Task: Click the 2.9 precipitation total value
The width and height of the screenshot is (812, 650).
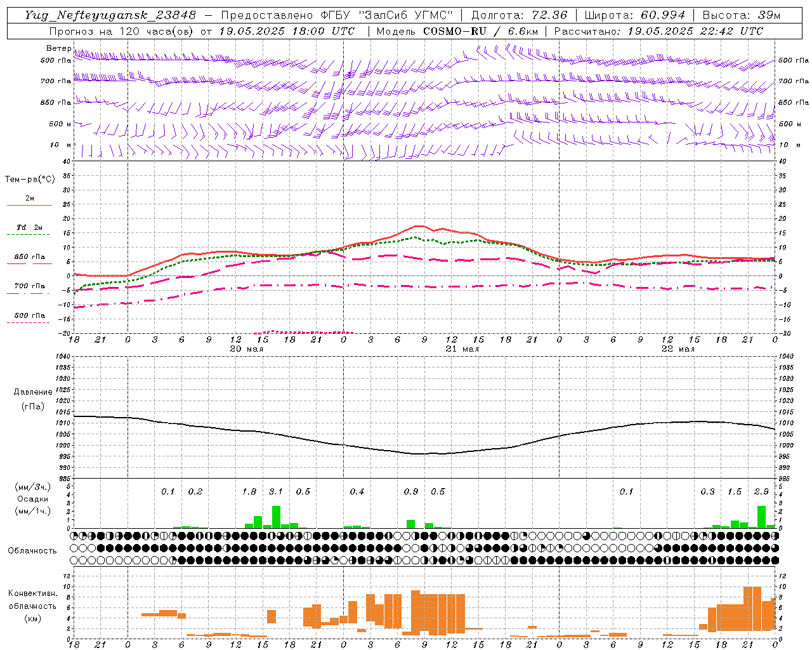Action: 761,491
